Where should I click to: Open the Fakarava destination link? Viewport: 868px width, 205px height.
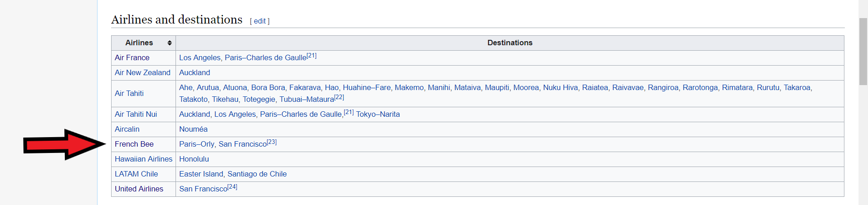point(305,87)
